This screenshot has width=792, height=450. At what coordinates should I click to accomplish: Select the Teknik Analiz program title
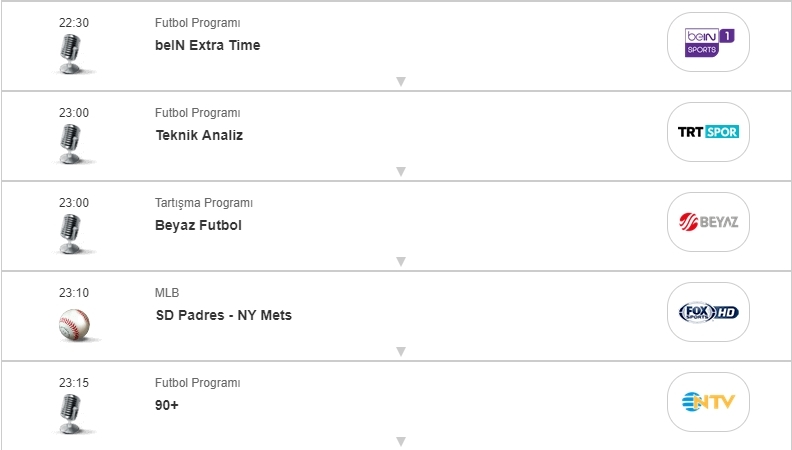click(x=199, y=135)
